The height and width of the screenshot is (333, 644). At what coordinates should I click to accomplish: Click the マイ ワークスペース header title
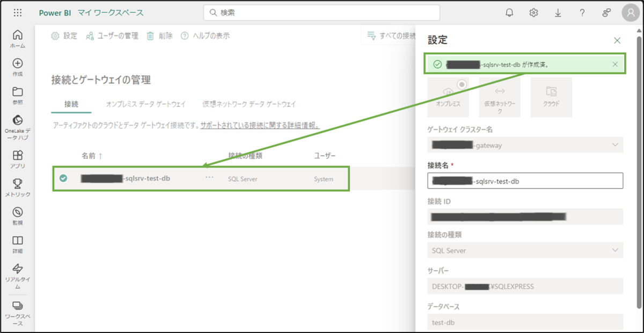pyautogui.click(x=111, y=13)
